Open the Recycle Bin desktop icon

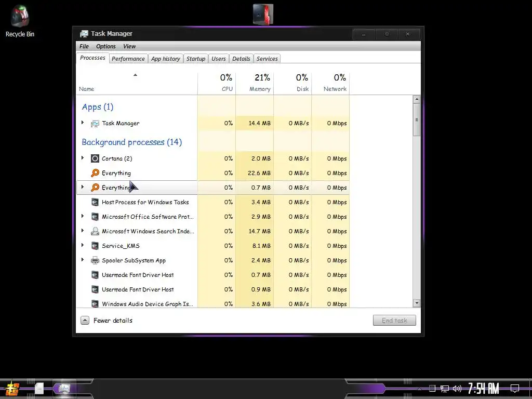20,21
